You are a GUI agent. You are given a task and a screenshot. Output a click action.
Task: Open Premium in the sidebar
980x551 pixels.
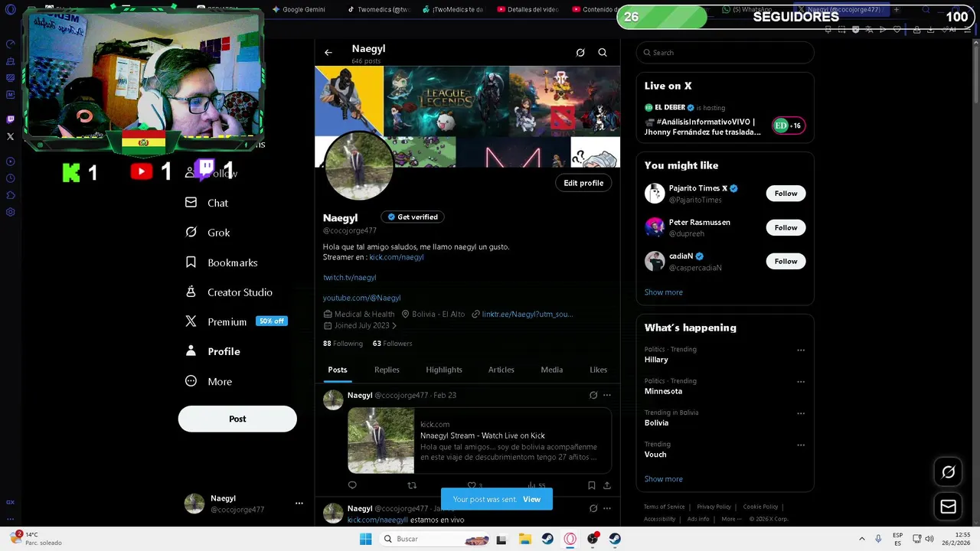(236, 321)
